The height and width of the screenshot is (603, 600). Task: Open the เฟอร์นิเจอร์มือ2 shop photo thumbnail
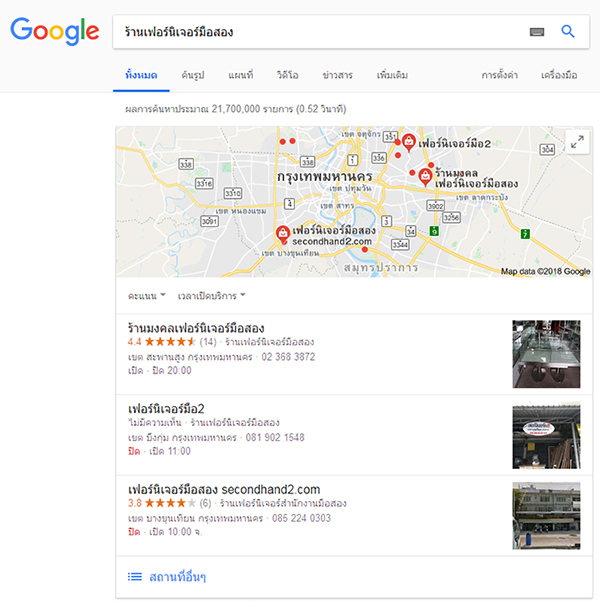(x=546, y=435)
